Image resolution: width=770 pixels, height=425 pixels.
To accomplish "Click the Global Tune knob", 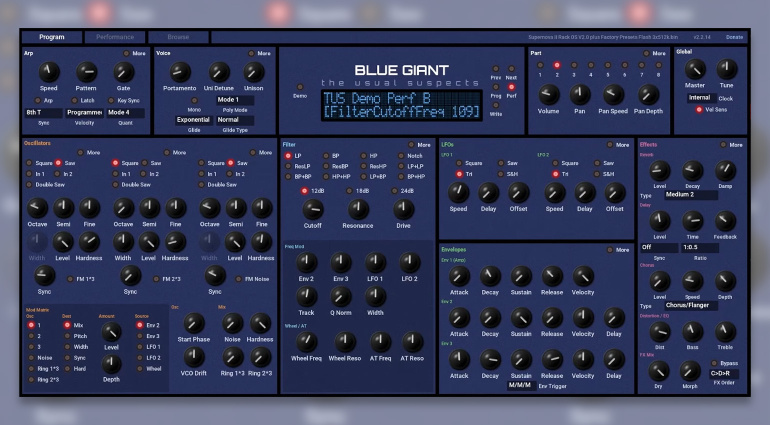I will (x=727, y=69).
